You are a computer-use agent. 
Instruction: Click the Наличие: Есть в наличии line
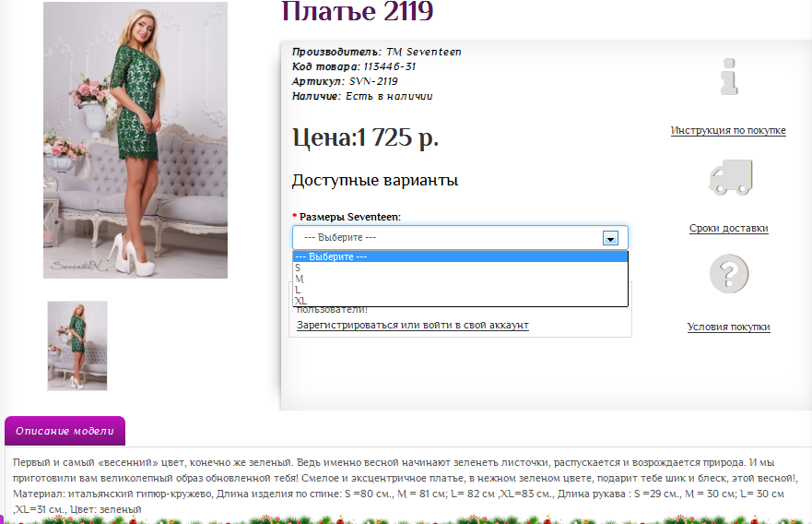362,96
